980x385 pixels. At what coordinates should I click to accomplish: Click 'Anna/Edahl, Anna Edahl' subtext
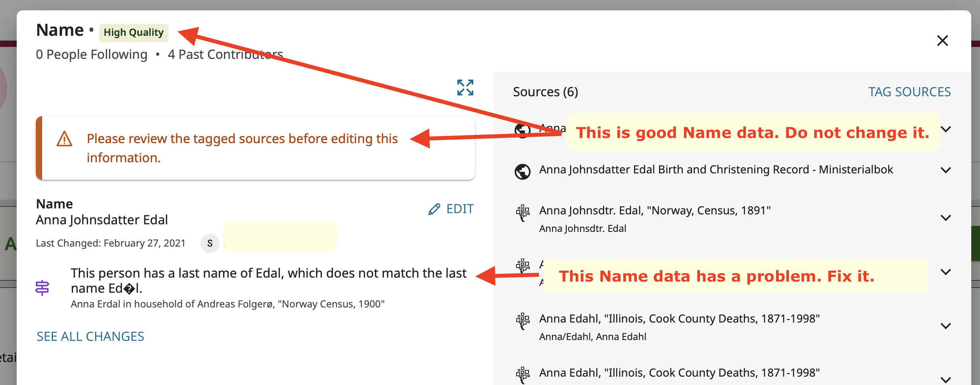[x=593, y=337]
